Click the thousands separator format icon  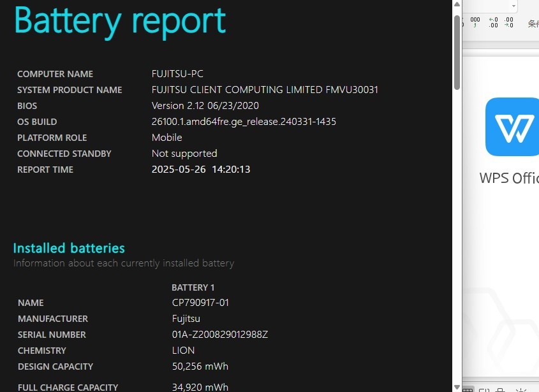tap(475, 22)
